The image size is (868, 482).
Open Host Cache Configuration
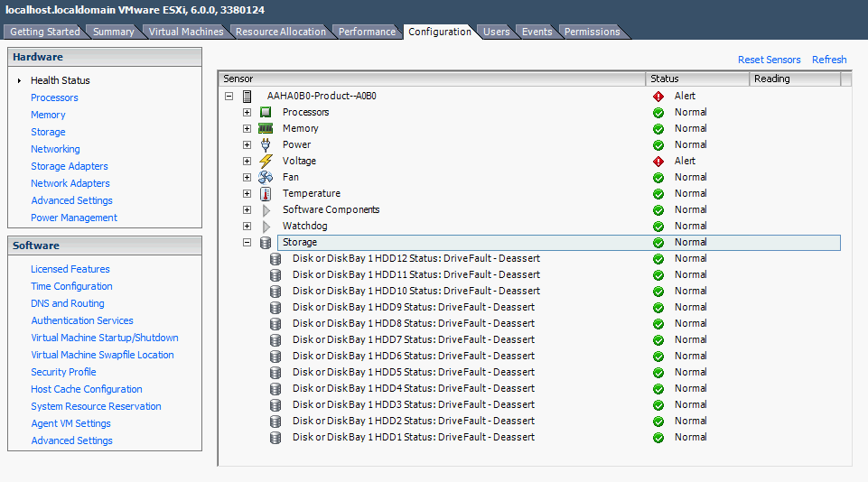(87, 390)
